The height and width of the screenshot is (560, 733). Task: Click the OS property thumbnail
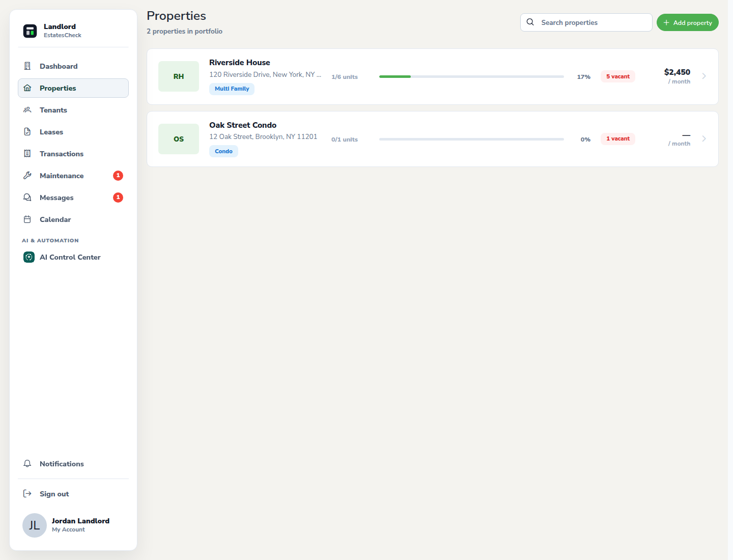tap(179, 139)
